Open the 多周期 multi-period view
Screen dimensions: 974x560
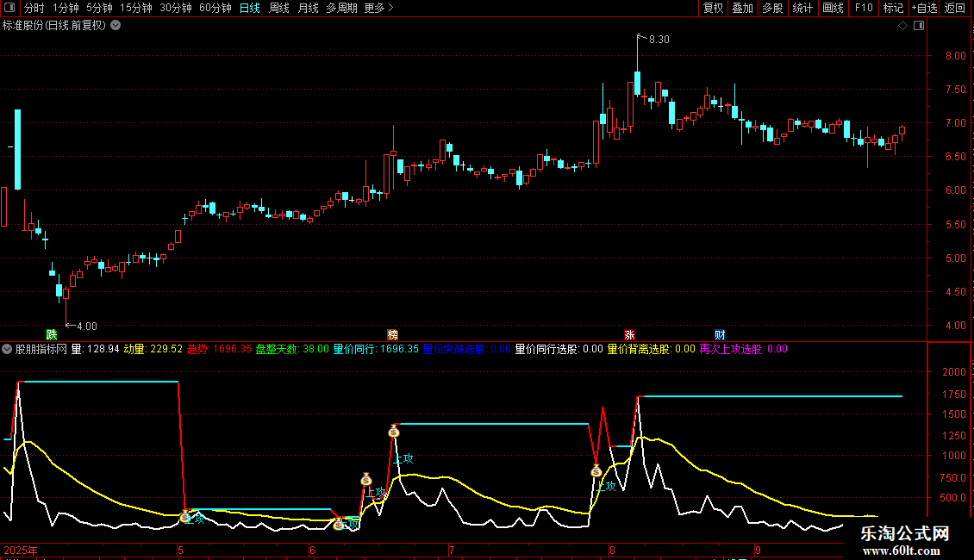pos(341,8)
